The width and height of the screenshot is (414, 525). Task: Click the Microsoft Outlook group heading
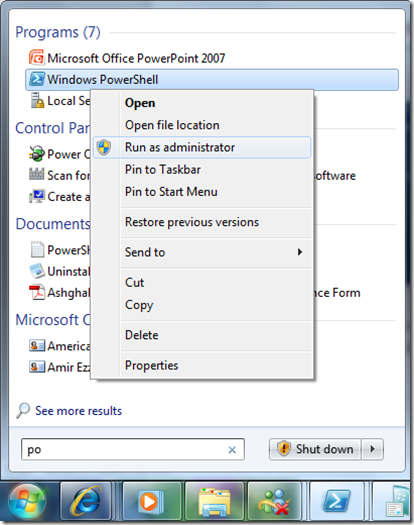53,320
